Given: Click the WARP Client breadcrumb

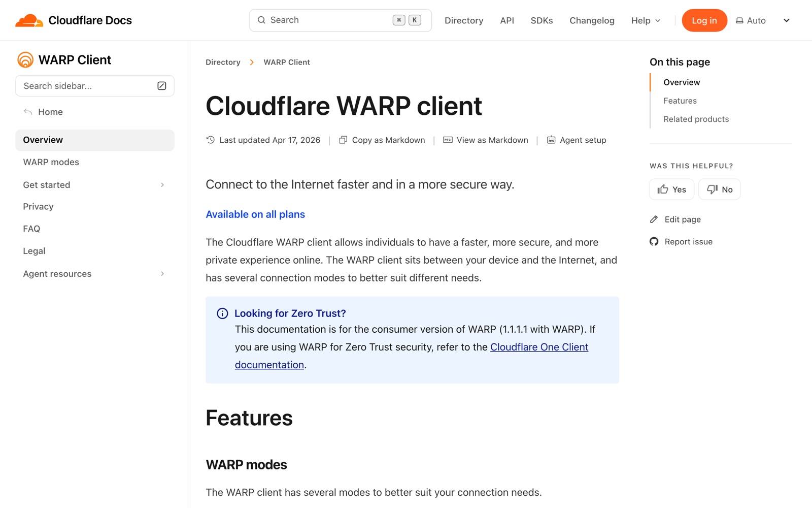Looking at the screenshot, I should pyautogui.click(x=287, y=62).
